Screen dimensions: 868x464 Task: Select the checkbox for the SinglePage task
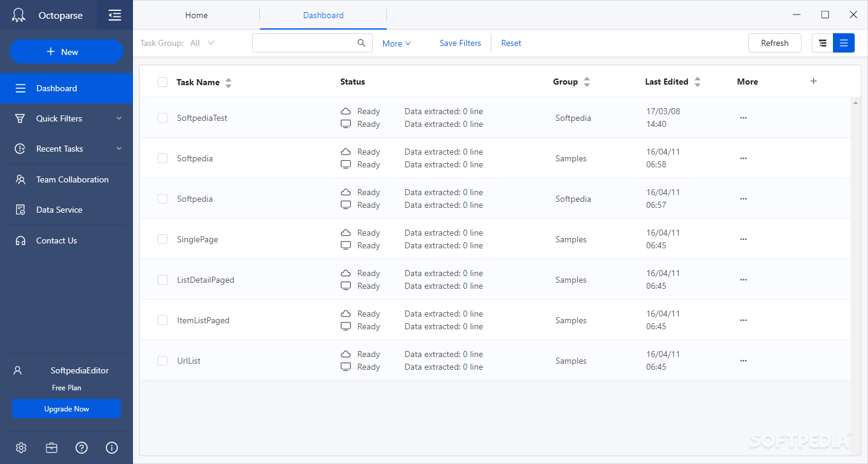click(x=162, y=239)
